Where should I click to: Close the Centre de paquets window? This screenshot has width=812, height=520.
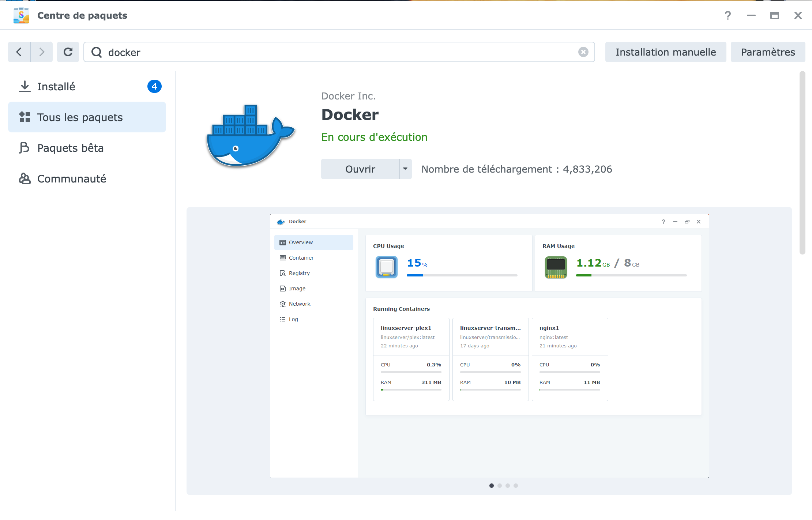(798, 15)
